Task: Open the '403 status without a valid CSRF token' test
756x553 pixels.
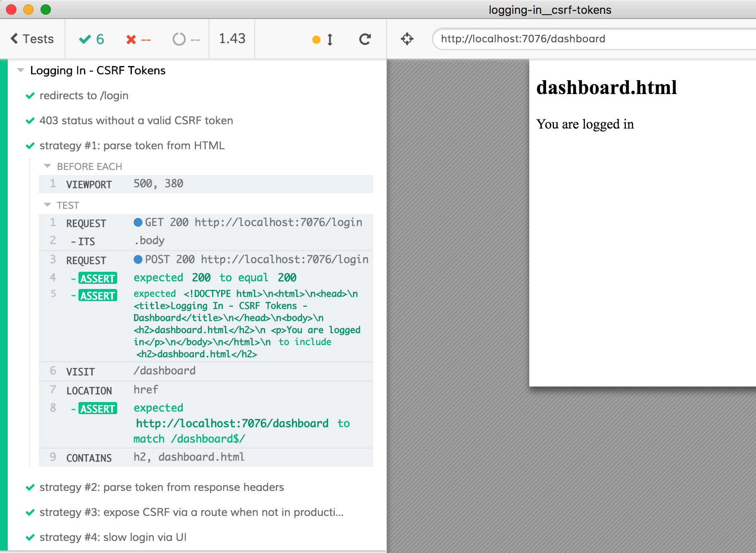Action: (136, 120)
